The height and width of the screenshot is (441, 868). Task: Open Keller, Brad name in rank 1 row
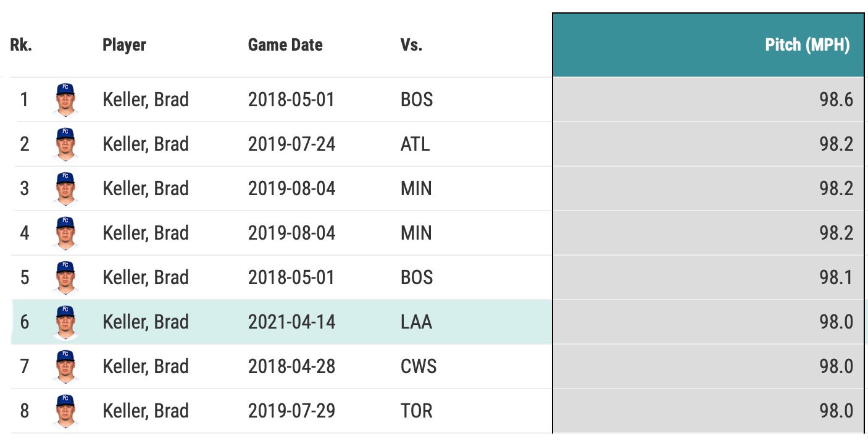[146, 99]
